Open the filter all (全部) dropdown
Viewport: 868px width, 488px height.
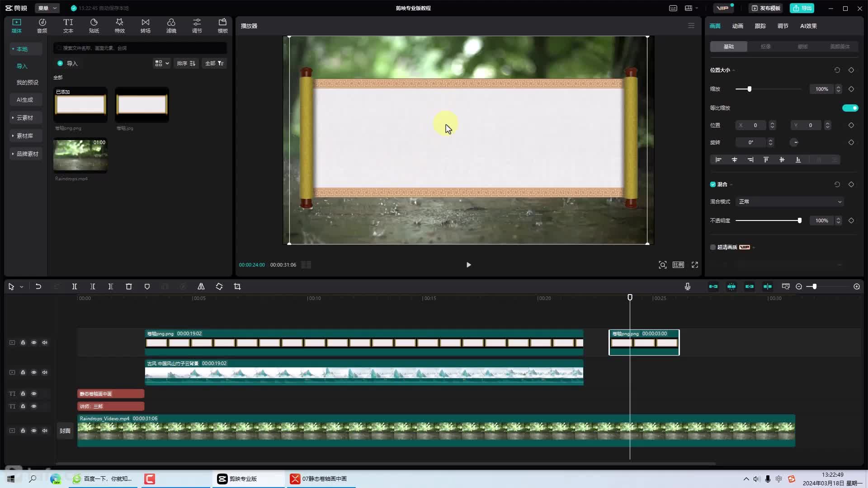(x=214, y=63)
